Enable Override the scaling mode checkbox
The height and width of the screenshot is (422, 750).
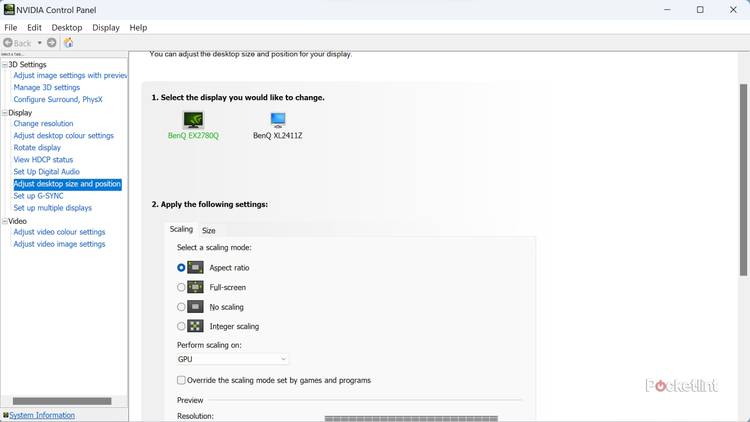(181, 380)
